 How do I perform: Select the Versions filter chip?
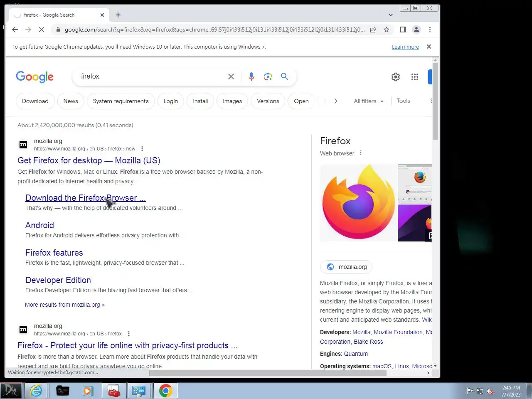(x=268, y=101)
